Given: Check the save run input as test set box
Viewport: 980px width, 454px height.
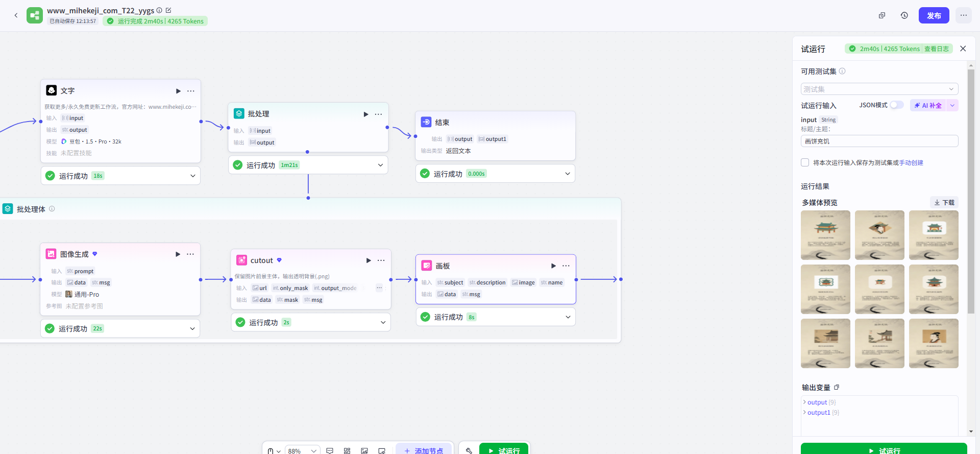Looking at the screenshot, I should [x=805, y=162].
